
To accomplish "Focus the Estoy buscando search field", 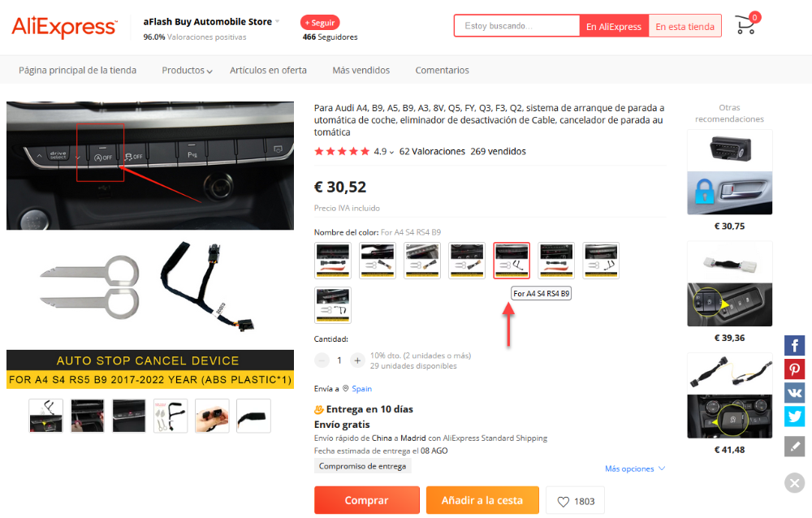I will [x=516, y=26].
